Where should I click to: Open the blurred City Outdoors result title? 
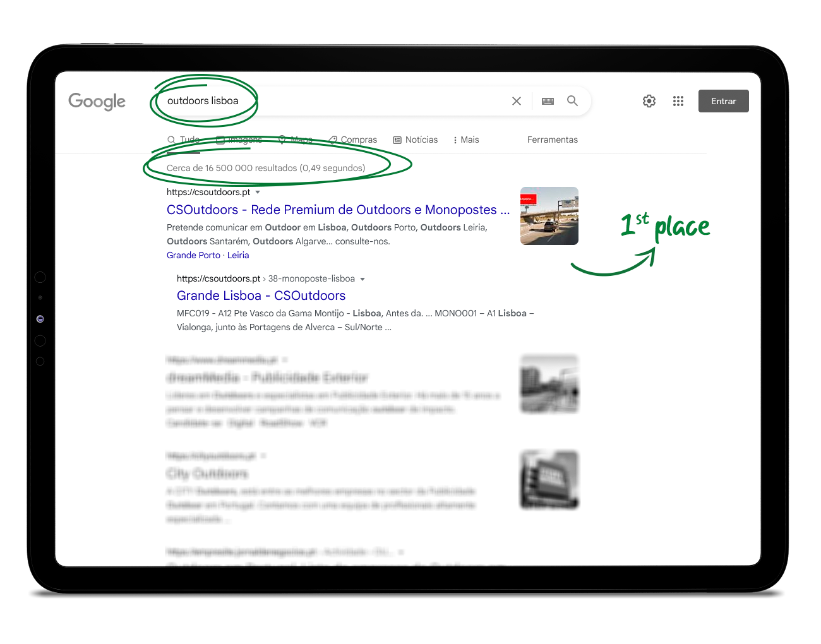(207, 474)
